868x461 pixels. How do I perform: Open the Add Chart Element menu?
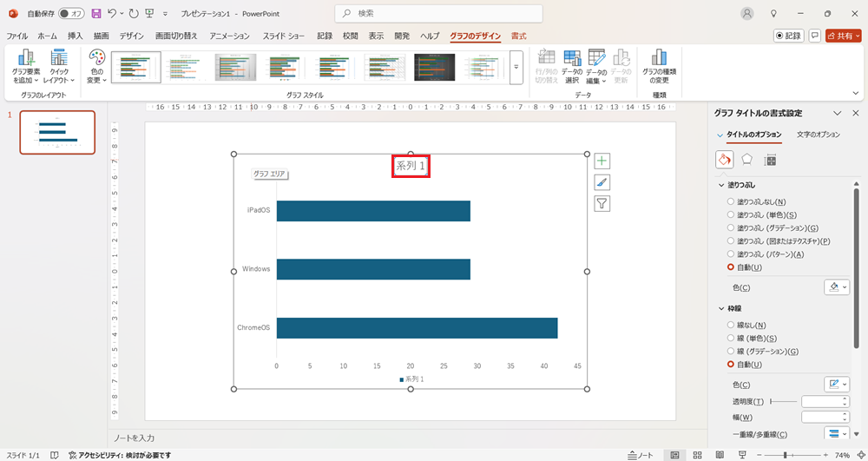26,66
